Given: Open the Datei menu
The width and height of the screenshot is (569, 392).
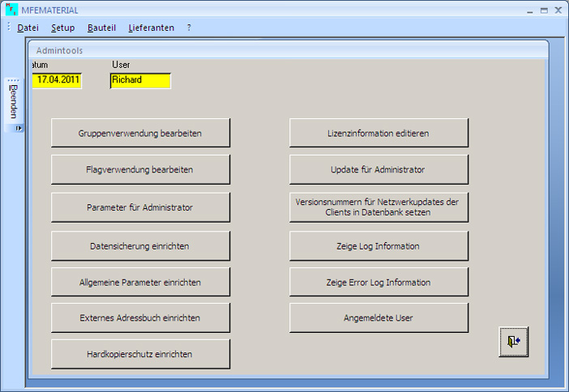Looking at the screenshot, I should [x=28, y=28].
